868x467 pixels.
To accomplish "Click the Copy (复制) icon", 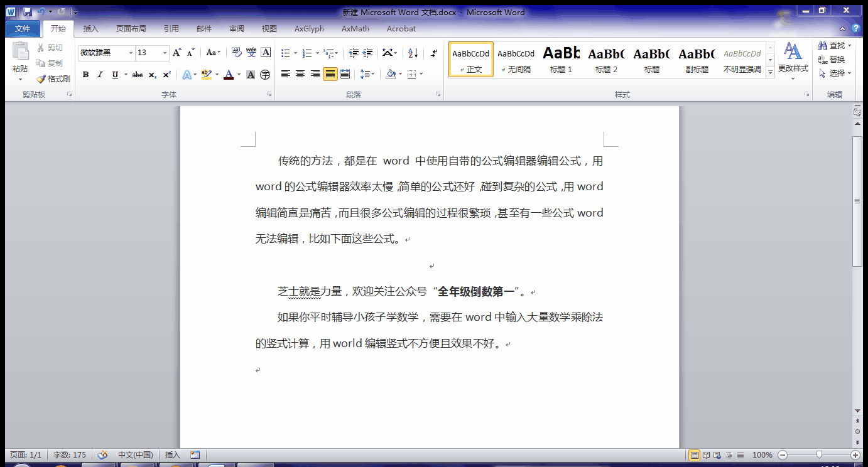I will [x=41, y=63].
